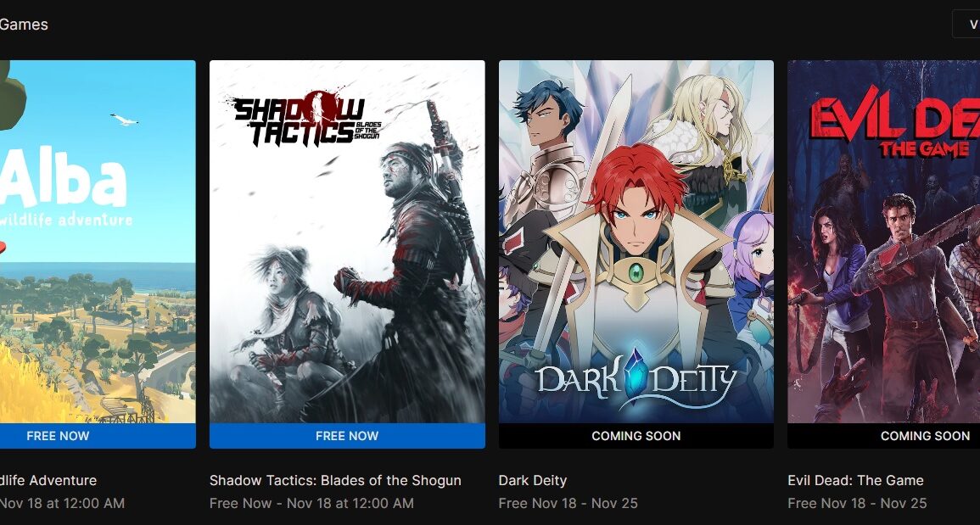Click COMING SOON banner under Dark Deity
This screenshot has height=525, width=980.
coord(636,436)
